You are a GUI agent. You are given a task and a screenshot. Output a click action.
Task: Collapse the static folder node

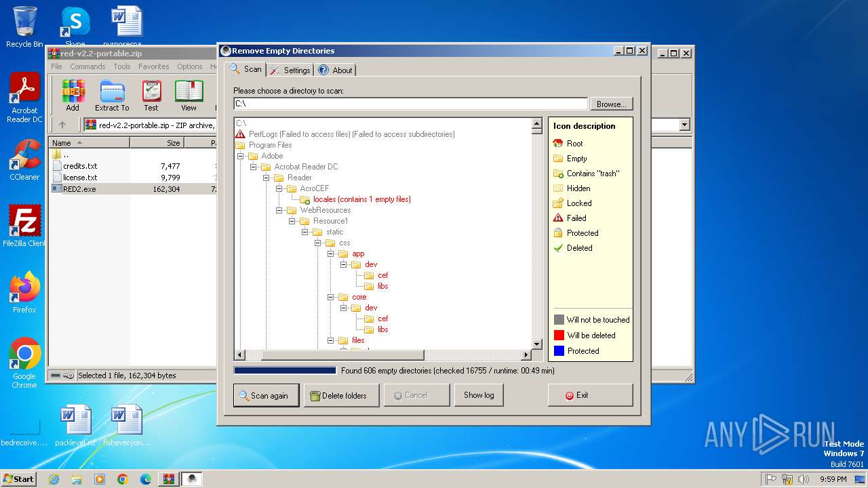point(304,232)
